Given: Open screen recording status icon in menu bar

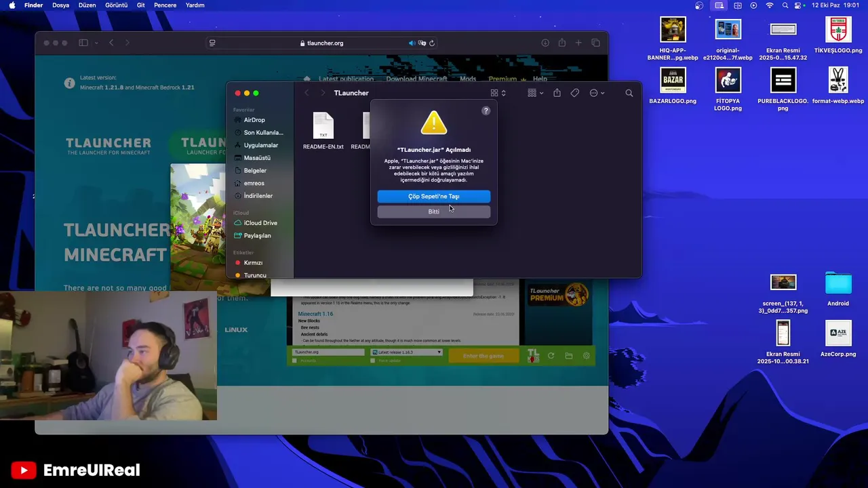Looking at the screenshot, I should tap(719, 5).
